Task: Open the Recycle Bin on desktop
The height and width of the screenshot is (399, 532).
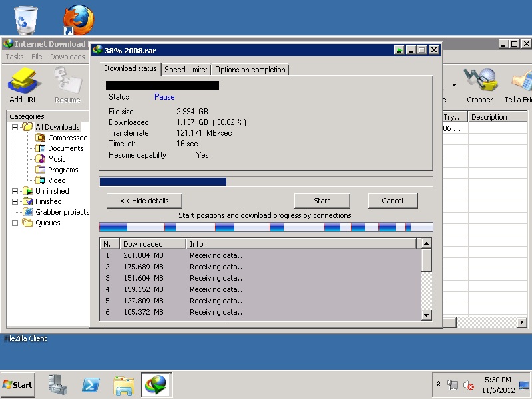Action: click(25, 20)
